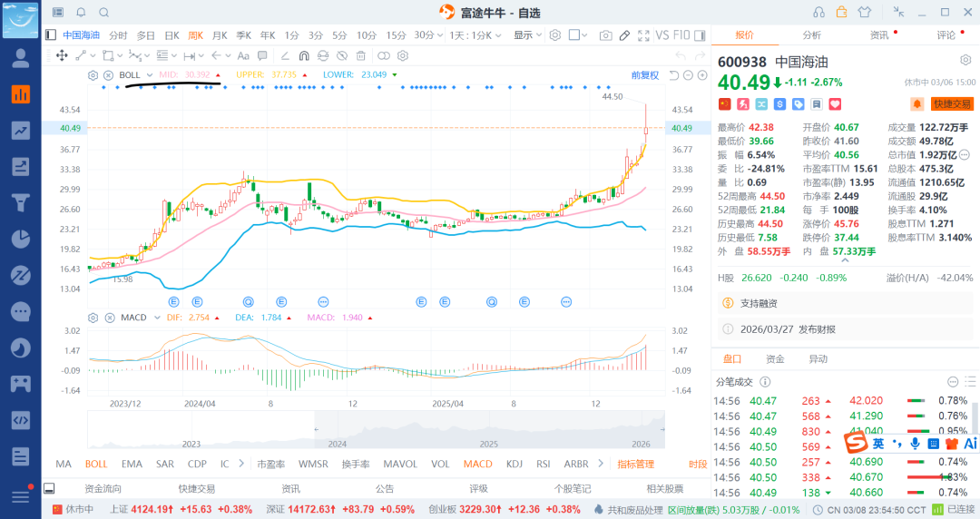Switch to 月K chart period

[220, 35]
